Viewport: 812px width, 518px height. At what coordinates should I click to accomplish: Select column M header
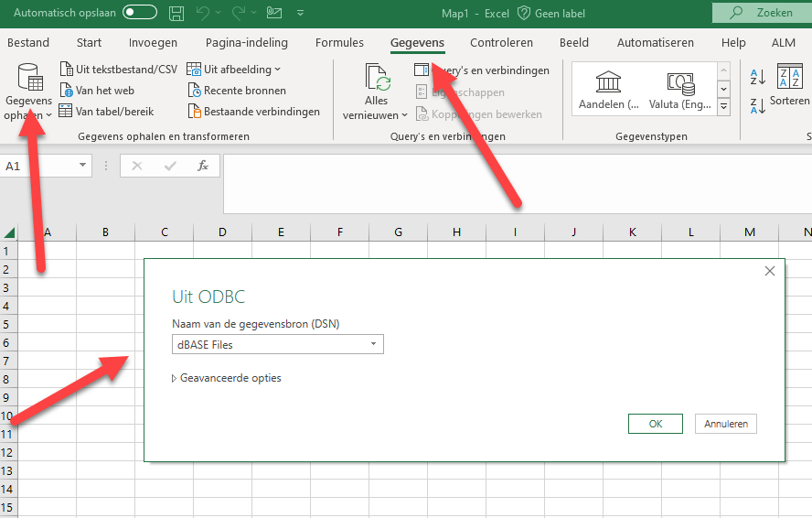click(749, 232)
